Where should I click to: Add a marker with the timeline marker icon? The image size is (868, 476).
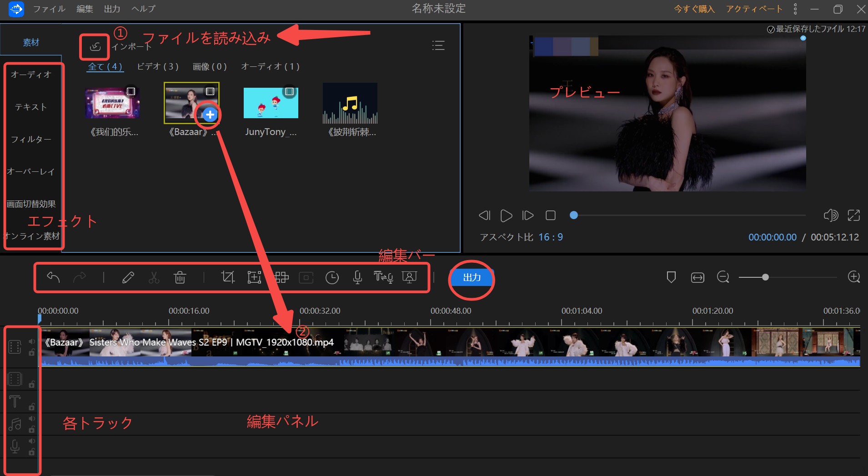point(671,277)
